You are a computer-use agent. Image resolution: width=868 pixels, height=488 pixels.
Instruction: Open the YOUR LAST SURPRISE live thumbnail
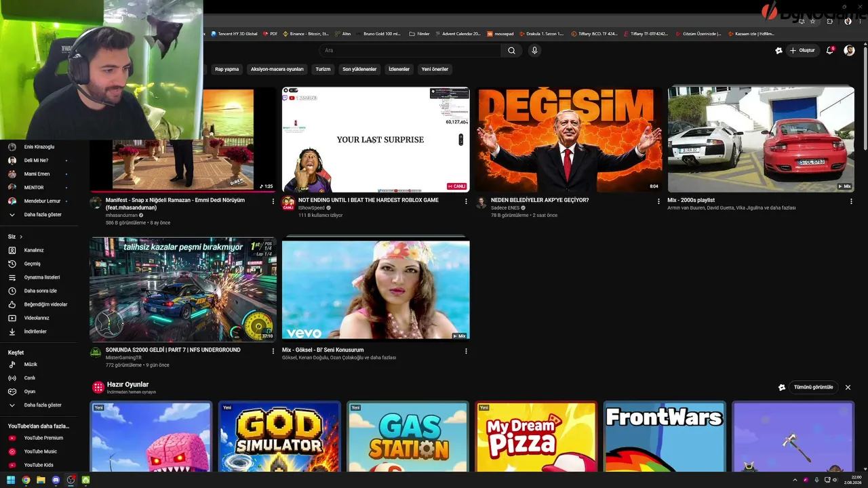coord(376,140)
